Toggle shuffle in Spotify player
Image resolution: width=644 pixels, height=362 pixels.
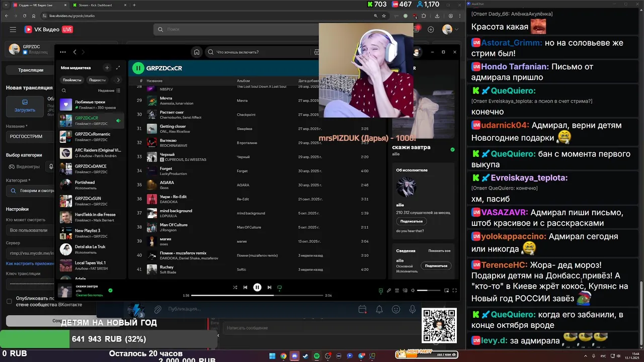coord(235,288)
